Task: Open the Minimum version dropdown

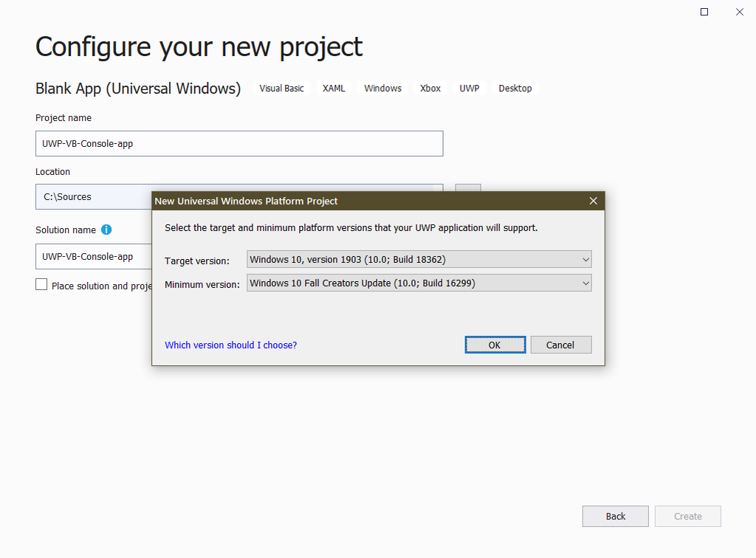Action: (419, 283)
